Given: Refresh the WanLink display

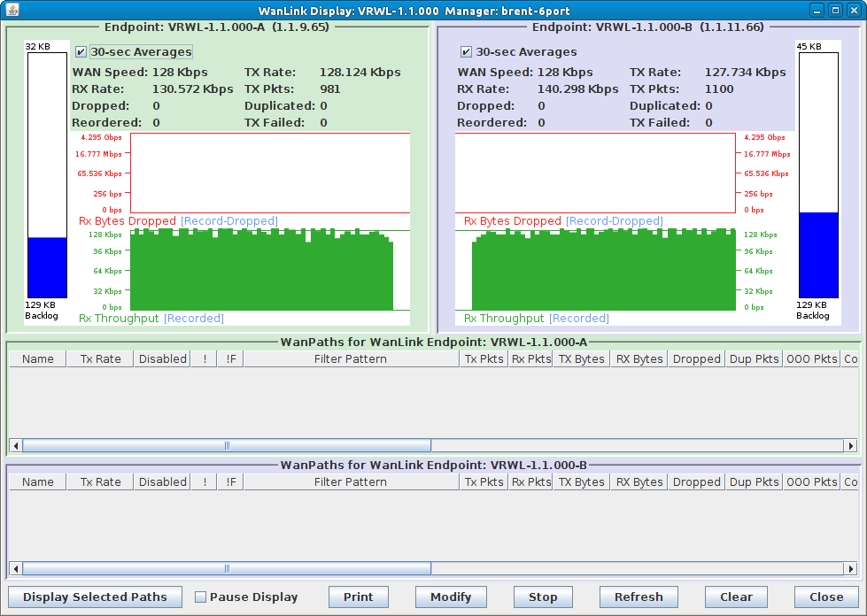Looking at the screenshot, I should tap(639, 597).
